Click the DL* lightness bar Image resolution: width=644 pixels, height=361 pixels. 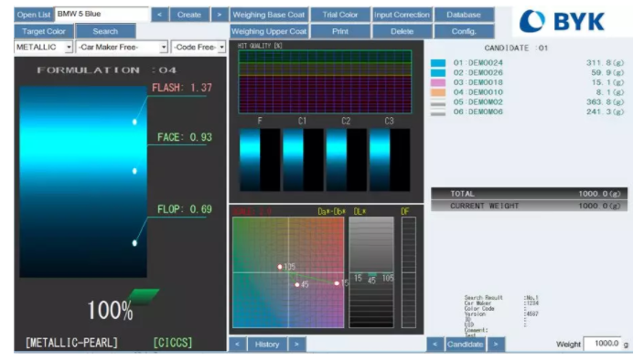(371, 272)
